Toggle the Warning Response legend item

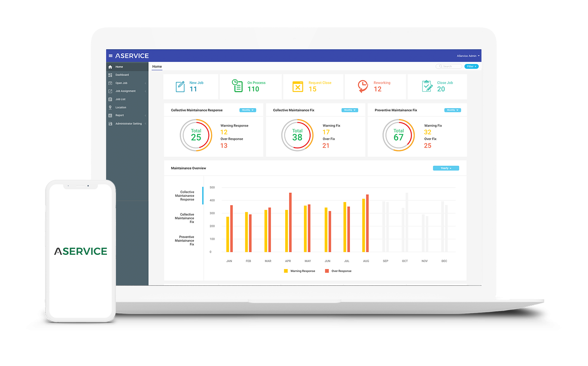[x=299, y=271]
